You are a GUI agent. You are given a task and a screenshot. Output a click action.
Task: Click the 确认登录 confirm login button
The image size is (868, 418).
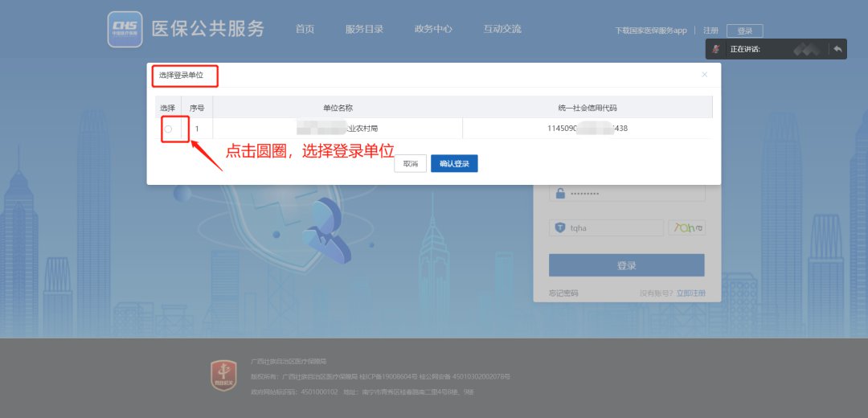coord(454,163)
